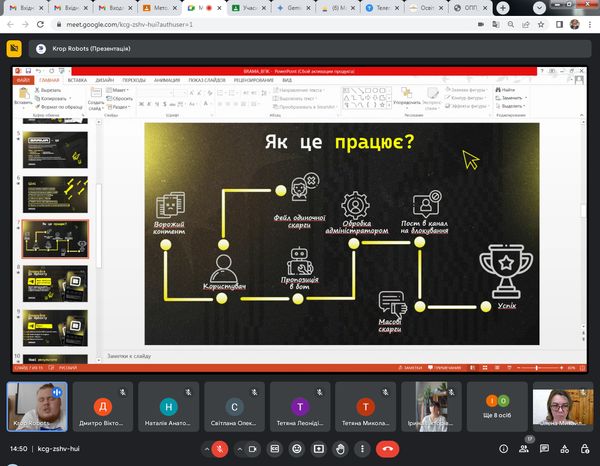Send an emoji reaction

pos(296,449)
